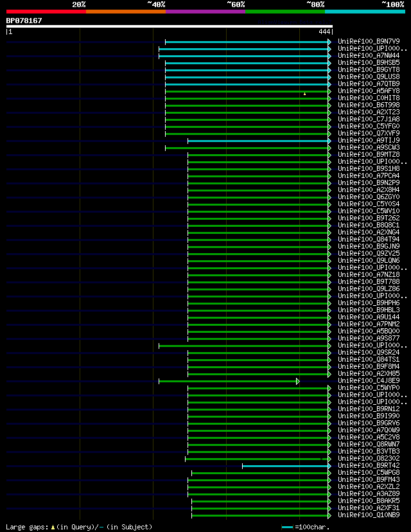
Task: Select hit UniRef100_Q10NB9
Action: click(x=369, y=515)
